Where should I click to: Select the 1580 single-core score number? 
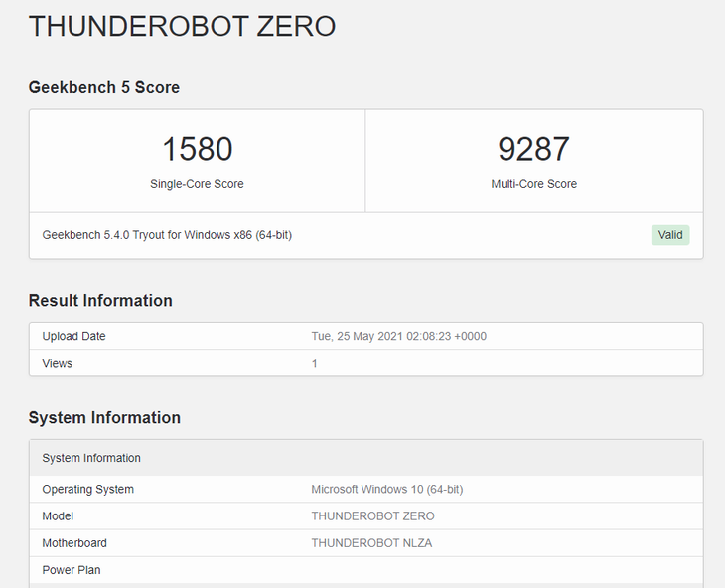(x=197, y=149)
